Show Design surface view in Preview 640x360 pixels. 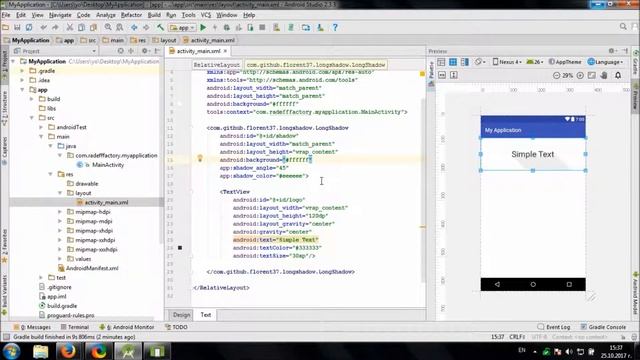(441, 62)
